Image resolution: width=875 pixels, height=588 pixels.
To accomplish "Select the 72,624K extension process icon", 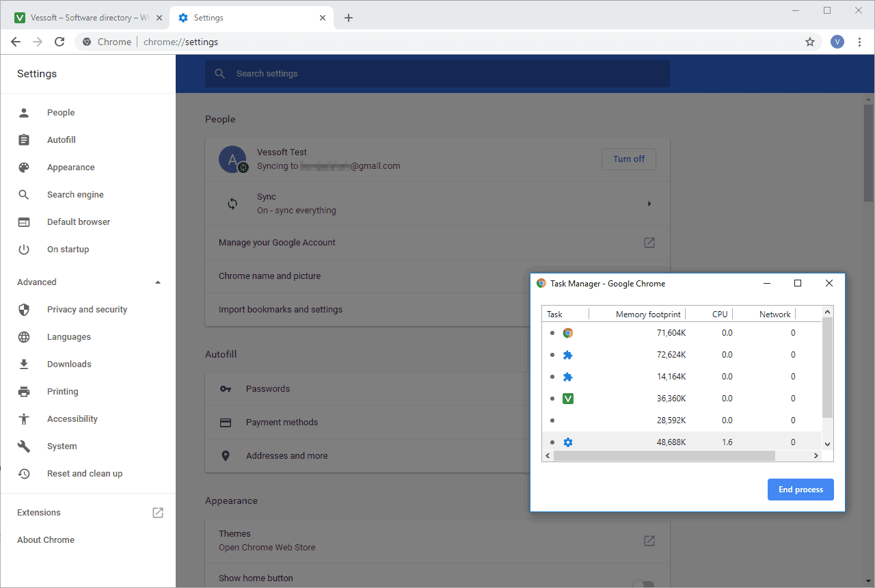I will click(568, 355).
